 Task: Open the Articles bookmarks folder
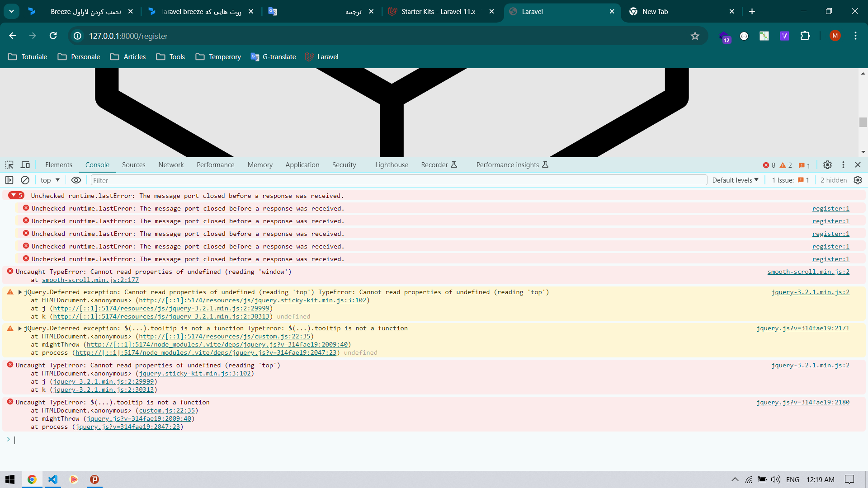coord(128,57)
